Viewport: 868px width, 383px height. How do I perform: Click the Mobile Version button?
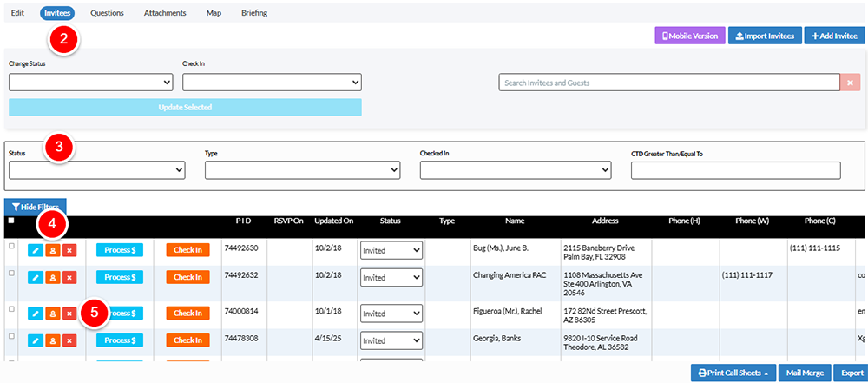point(690,36)
